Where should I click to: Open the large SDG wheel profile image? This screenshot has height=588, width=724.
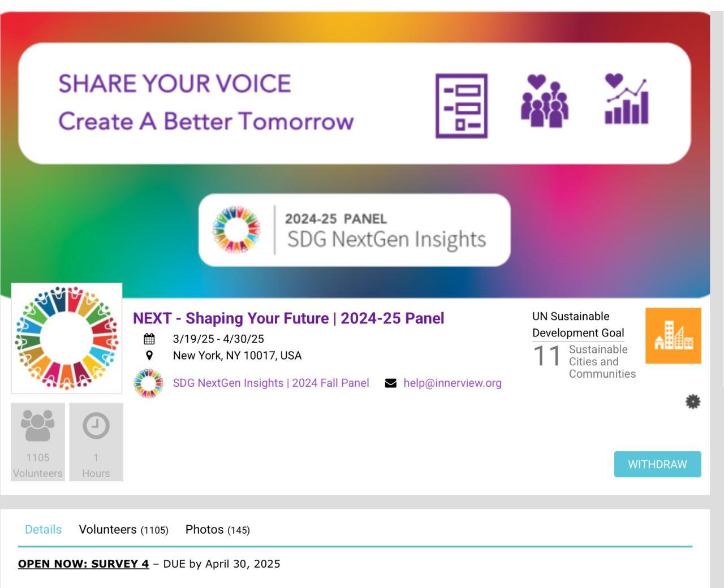[67, 338]
